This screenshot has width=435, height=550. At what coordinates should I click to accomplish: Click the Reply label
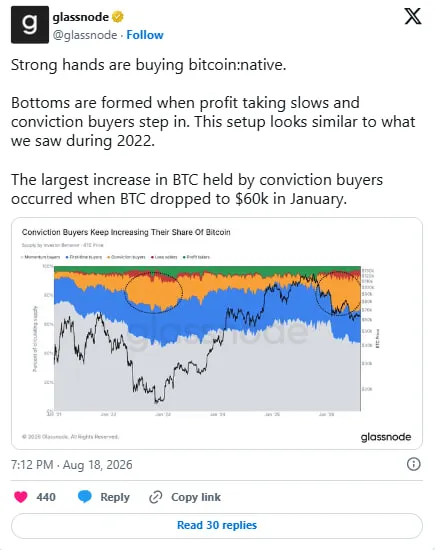tap(115, 497)
